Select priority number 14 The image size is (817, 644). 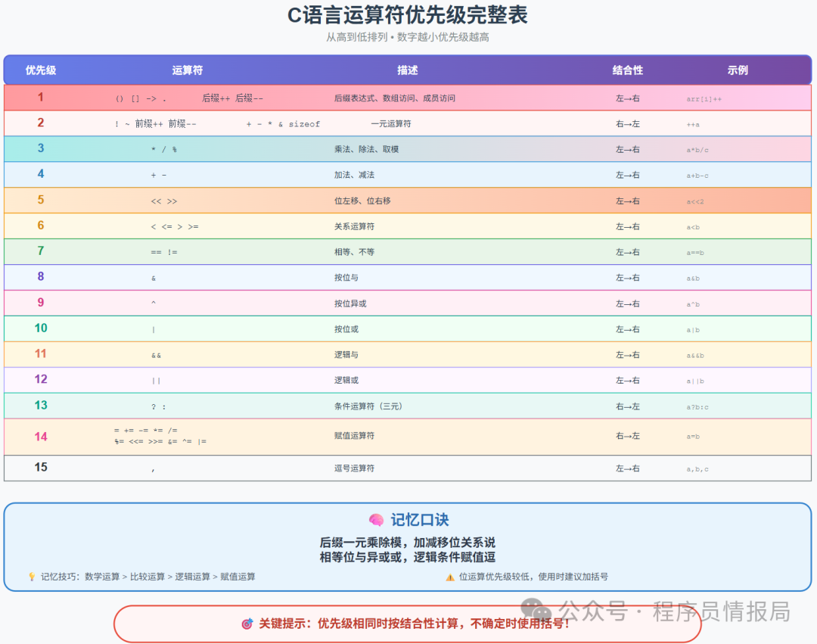[41, 437]
